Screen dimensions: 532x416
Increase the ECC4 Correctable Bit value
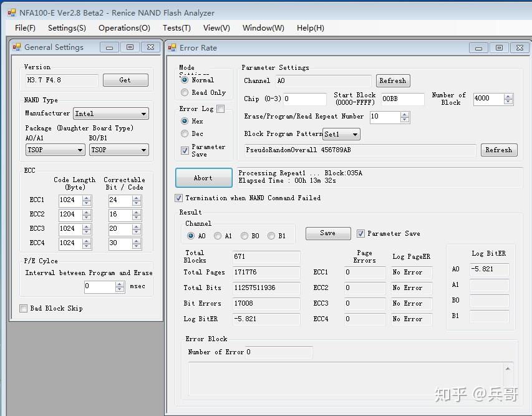pyautogui.click(x=137, y=241)
